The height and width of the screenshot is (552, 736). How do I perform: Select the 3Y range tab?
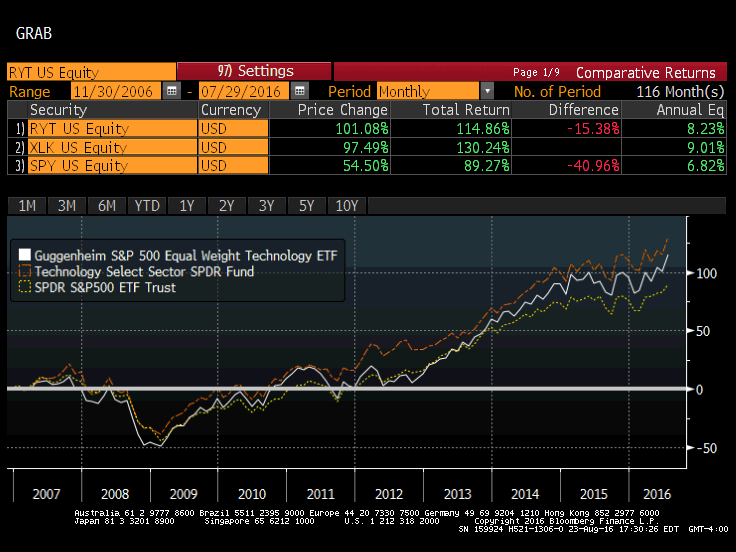[267, 206]
